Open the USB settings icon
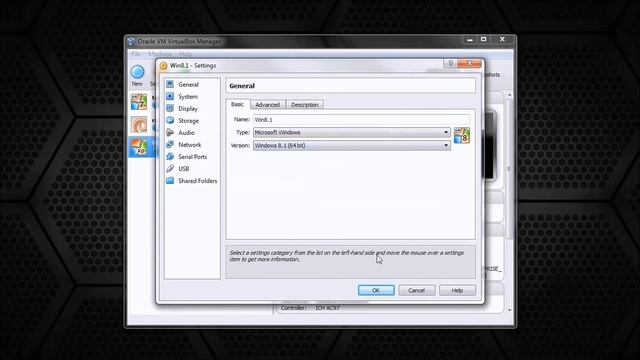 pyautogui.click(x=170, y=169)
